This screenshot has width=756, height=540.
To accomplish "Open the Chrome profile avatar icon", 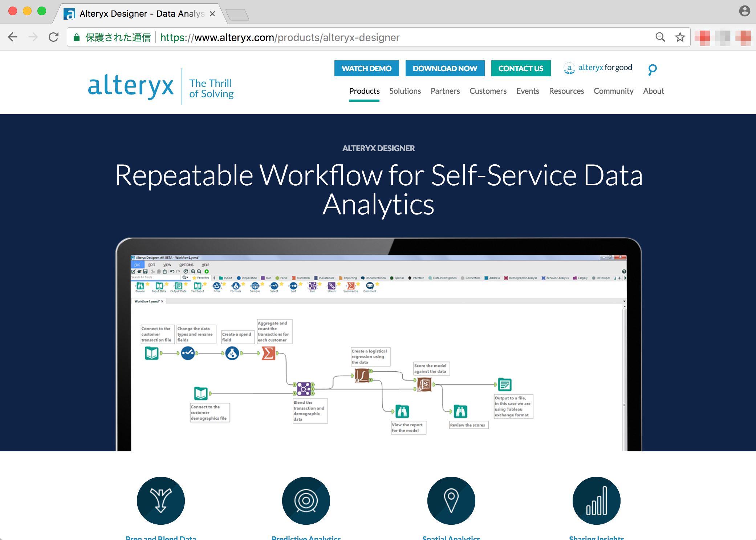I will tap(744, 11).
